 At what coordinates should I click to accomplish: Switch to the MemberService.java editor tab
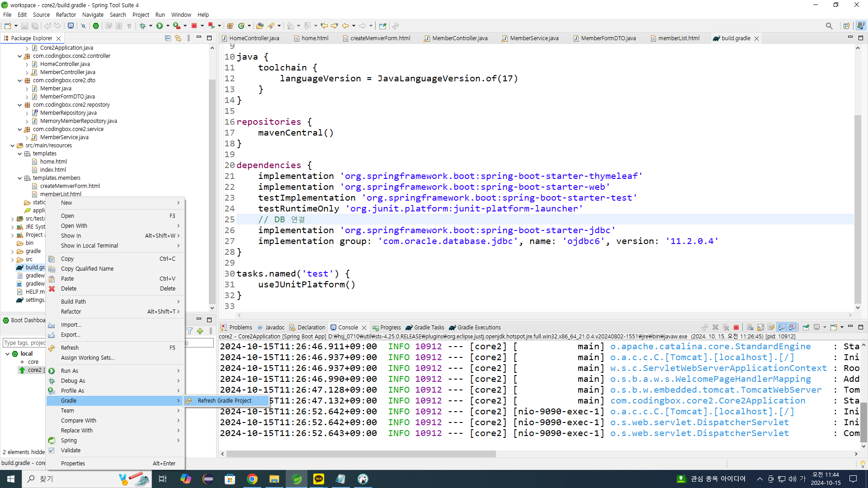pyautogui.click(x=533, y=38)
